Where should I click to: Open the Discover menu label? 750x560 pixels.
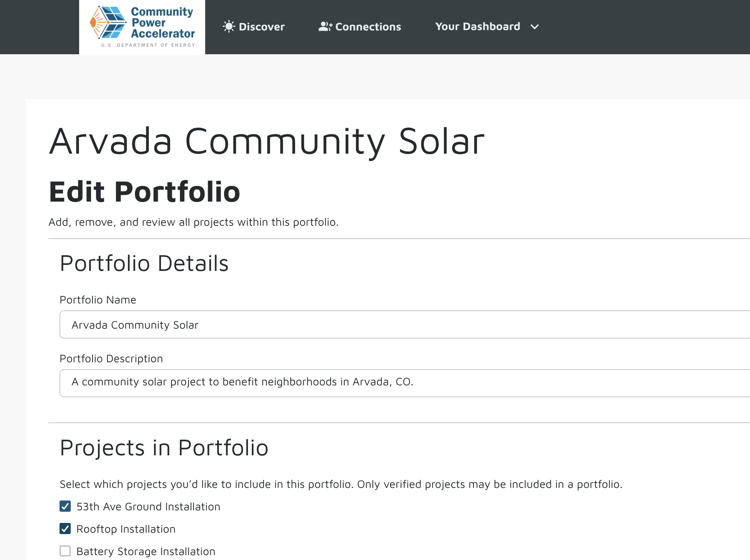(262, 27)
